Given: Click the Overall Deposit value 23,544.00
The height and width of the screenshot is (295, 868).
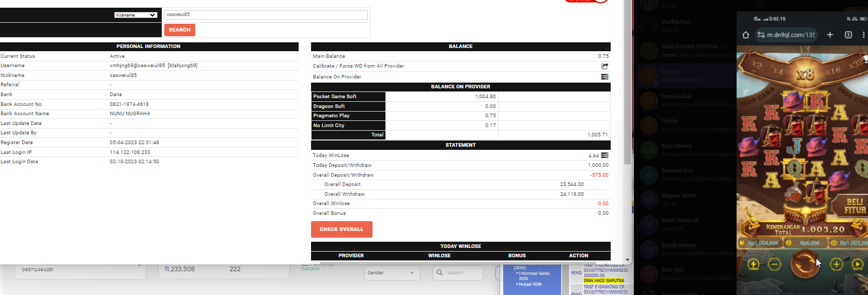Looking at the screenshot, I should pyautogui.click(x=572, y=184).
